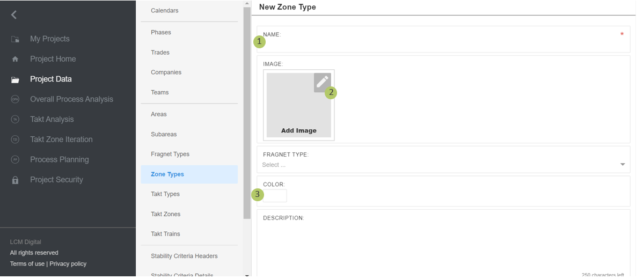Click the Project Data open-folder icon
This screenshot has width=644, height=279.
tap(15, 79)
